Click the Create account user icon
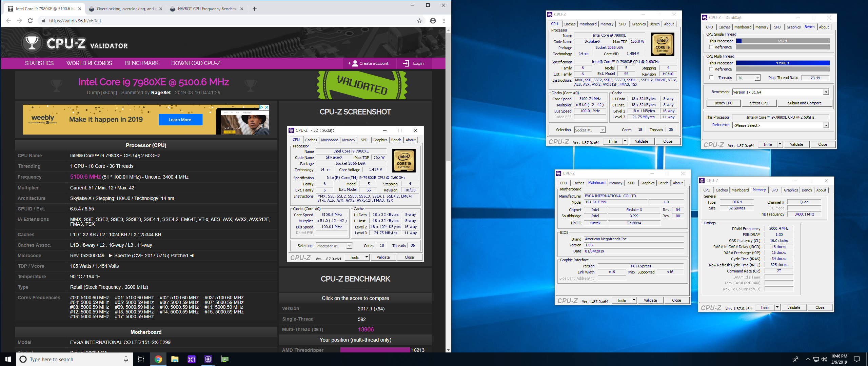The width and height of the screenshot is (868, 366). tap(355, 63)
